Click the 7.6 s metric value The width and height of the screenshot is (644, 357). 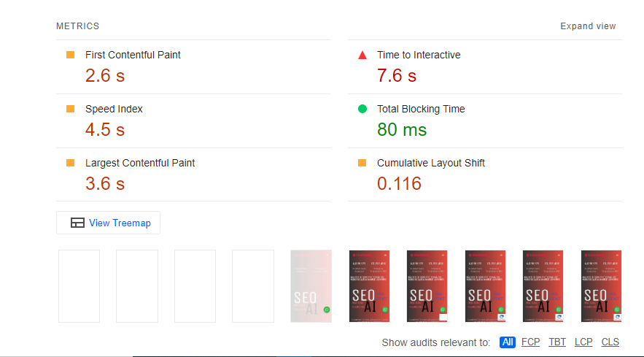click(397, 76)
